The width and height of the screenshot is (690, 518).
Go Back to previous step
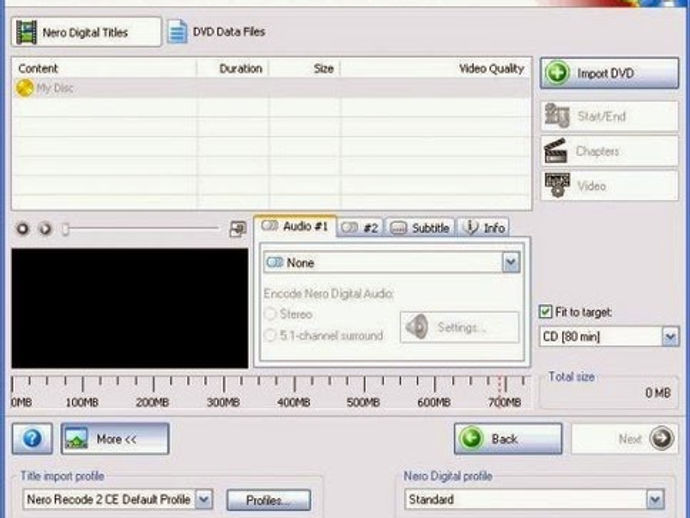click(x=508, y=438)
